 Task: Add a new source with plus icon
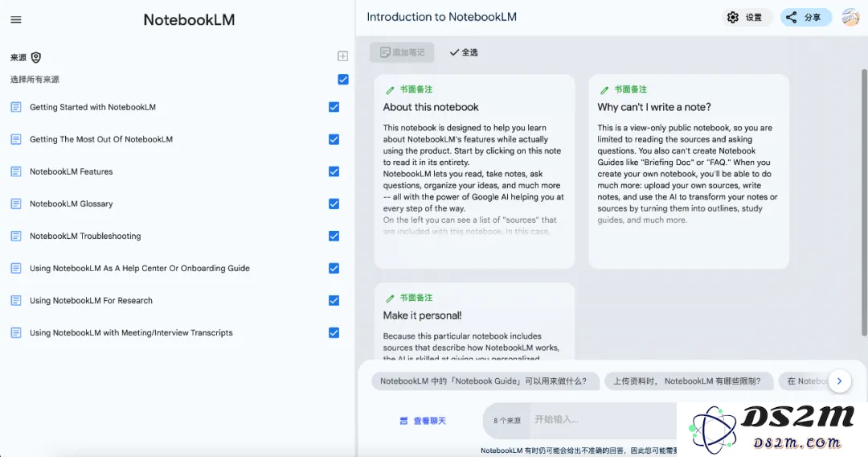342,56
